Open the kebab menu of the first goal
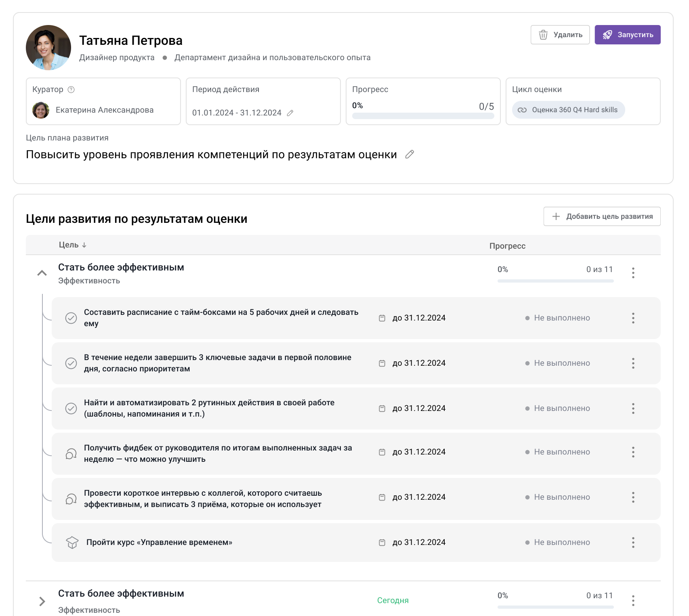The image size is (689, 616). [633, 273]
